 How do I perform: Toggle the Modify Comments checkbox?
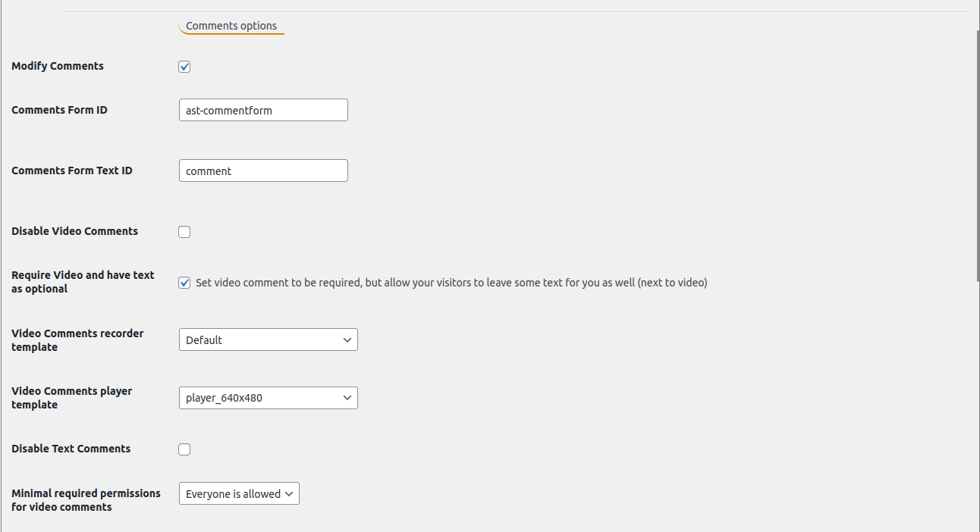[x=184, y=67]
